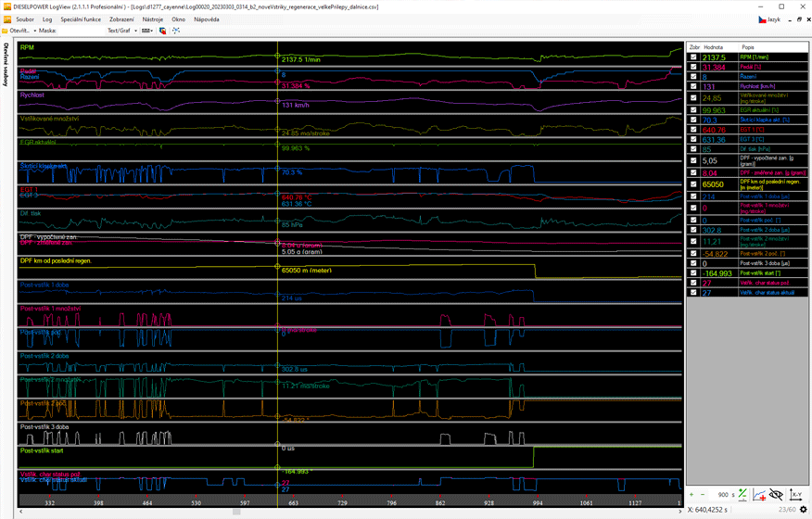Click the X: 640,4252 s status readout
Viewport: 812px width, 519px height.
point(707,510)
